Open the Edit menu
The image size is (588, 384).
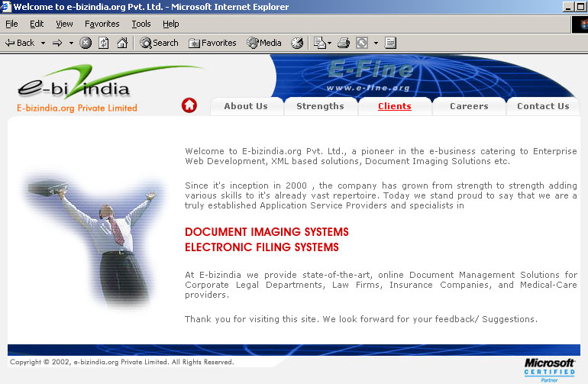point(37,24)
